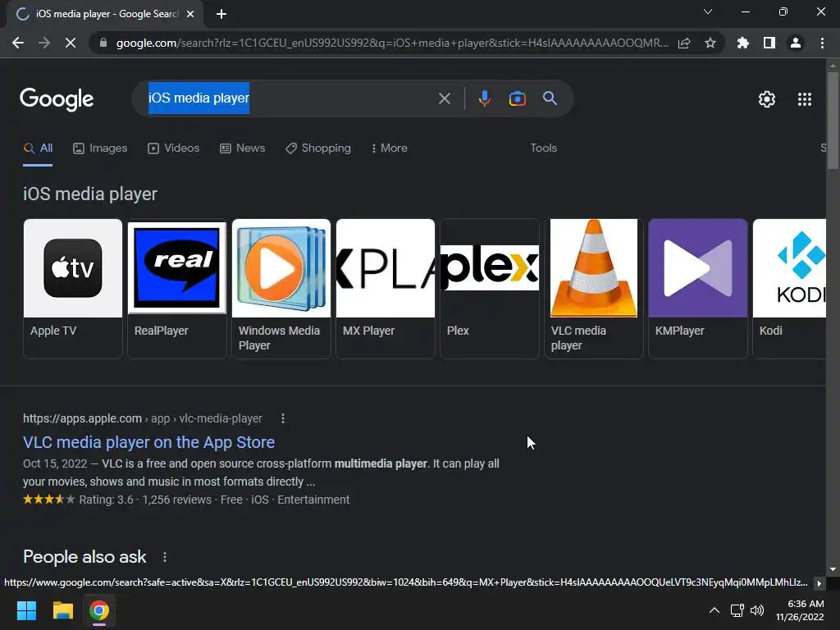The height and width of the screenshot is (630, 840).
Task: Close the iOS media player tab
Action: [x=190, y=14]
